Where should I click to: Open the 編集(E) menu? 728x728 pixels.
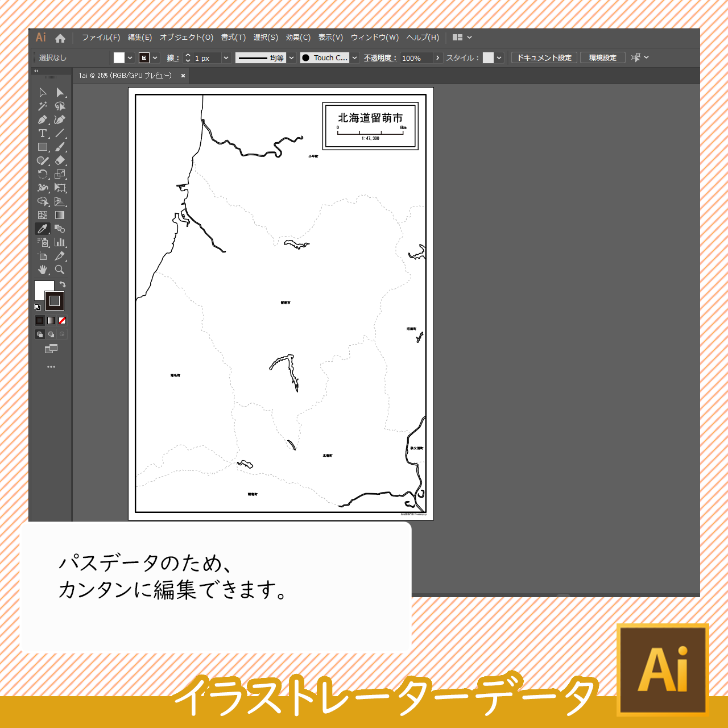140,38
